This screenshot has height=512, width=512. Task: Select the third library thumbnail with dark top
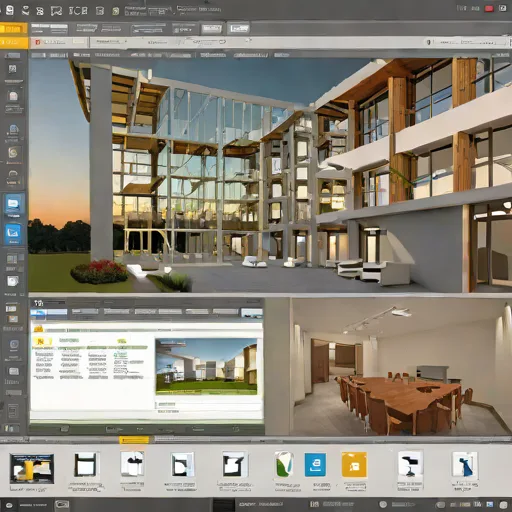tap(132, 464)
